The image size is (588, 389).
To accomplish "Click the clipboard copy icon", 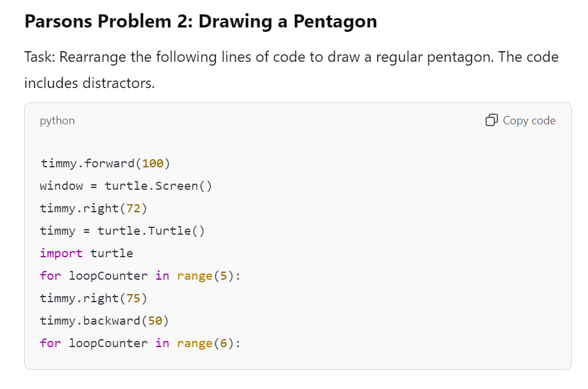I will click(491, 120).
